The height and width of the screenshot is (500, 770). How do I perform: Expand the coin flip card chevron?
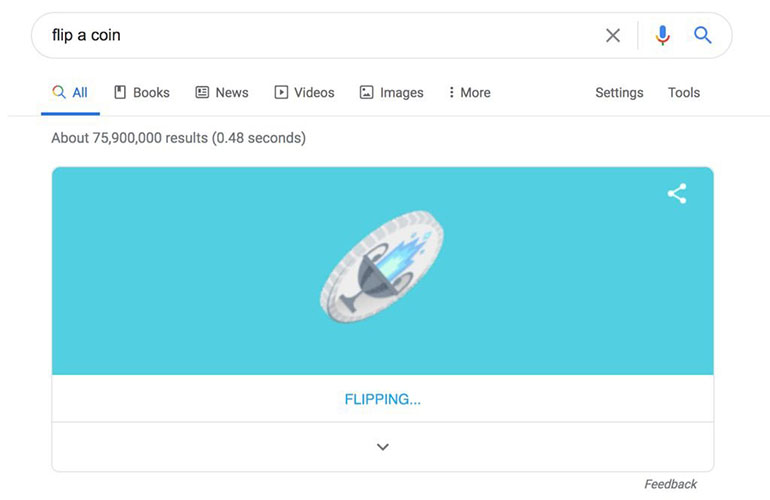(383, 446)
